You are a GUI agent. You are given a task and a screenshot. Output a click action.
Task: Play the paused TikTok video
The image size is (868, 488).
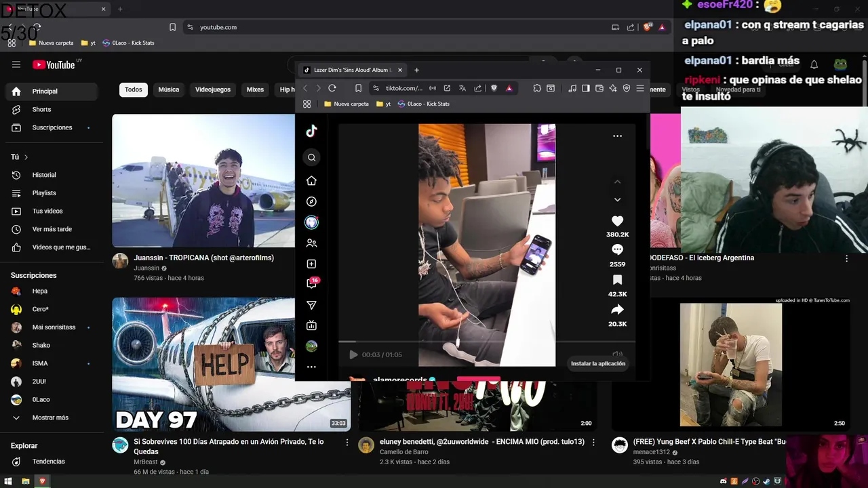click(353, 354)
